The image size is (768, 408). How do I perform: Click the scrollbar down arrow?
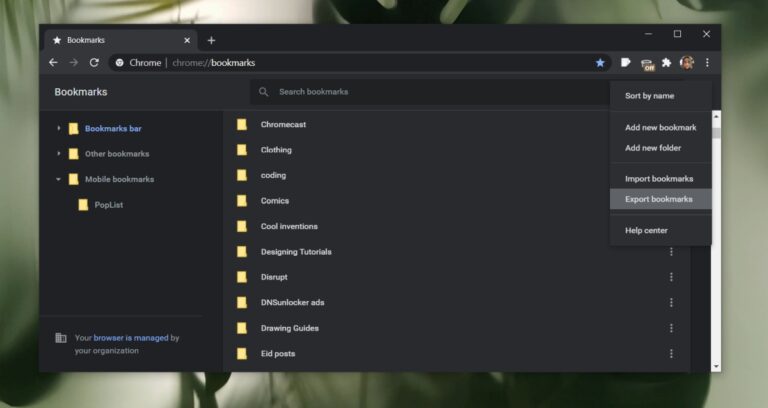click(x=716, y=366)
